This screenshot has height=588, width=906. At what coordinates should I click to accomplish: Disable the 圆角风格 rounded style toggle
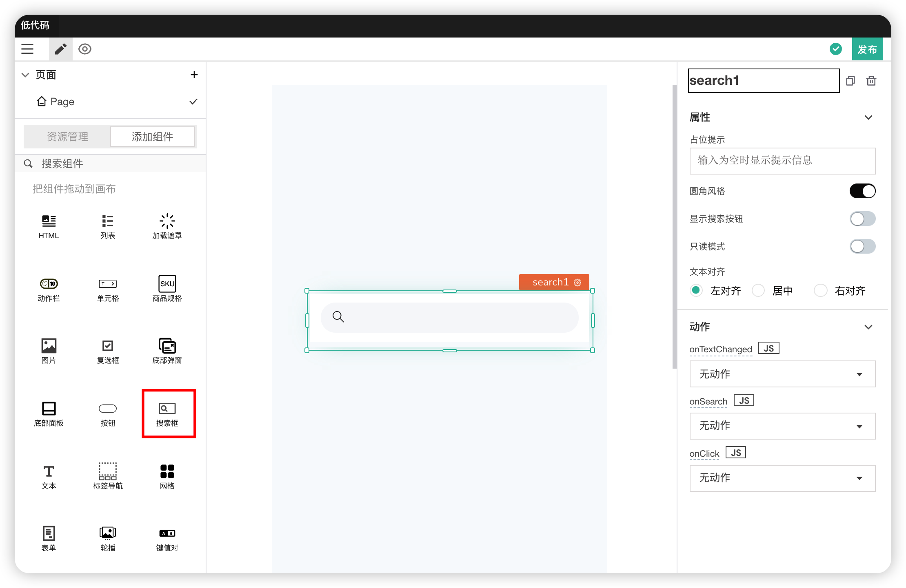click(x=862, y=191)
